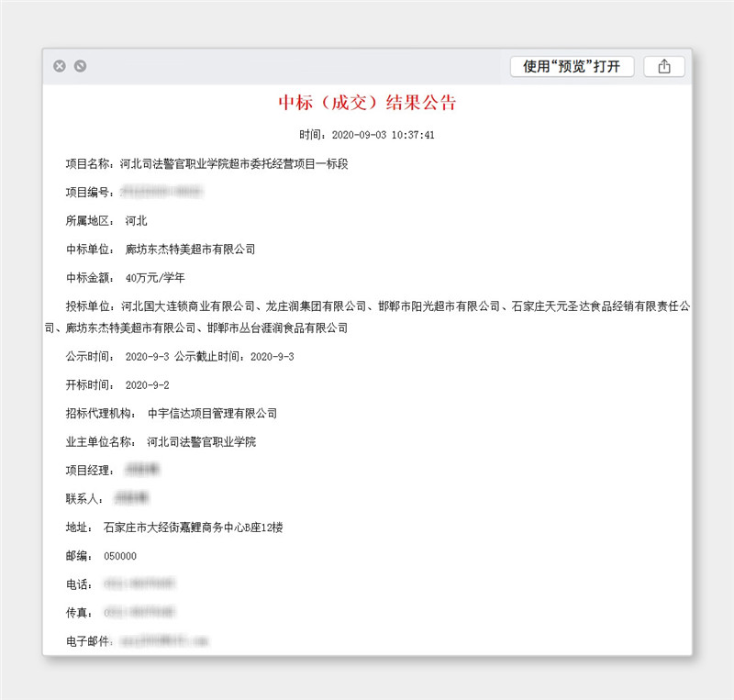
Task: Click the red title 中标（成交）结果公告
Action: tap(367, 102)
